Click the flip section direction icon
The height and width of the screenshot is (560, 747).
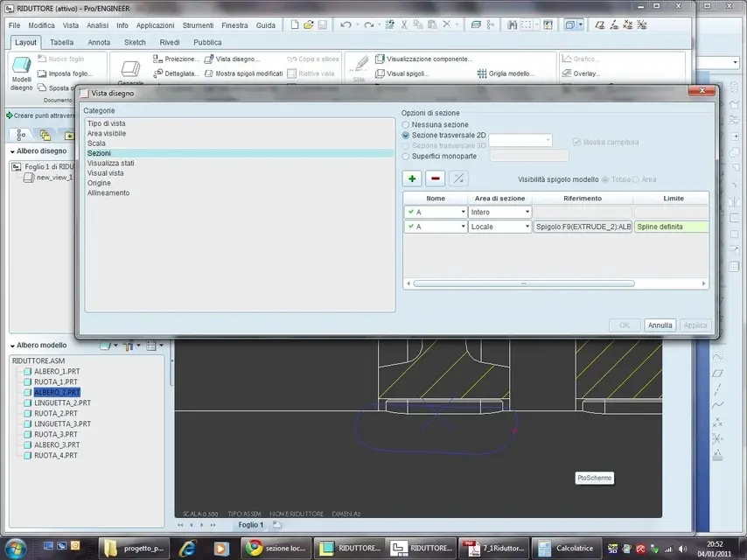(x=458, y=178)
